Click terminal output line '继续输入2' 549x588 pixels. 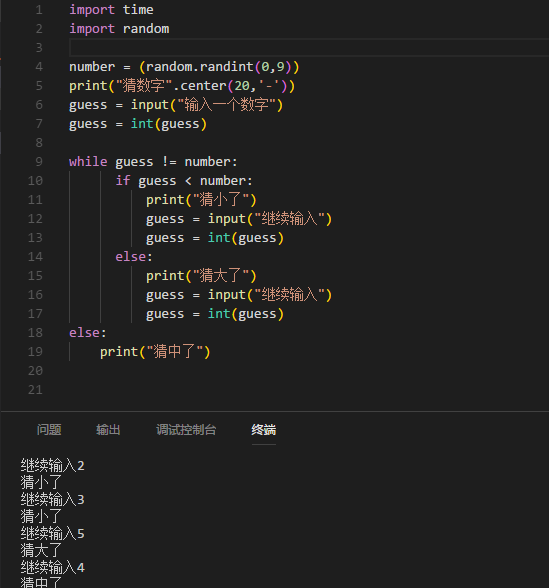(x=52, y=466)
